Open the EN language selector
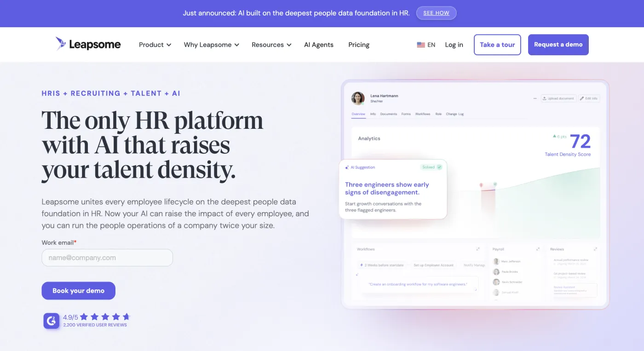The height and width of the screenshot is (351, 644). pos(426,45)
